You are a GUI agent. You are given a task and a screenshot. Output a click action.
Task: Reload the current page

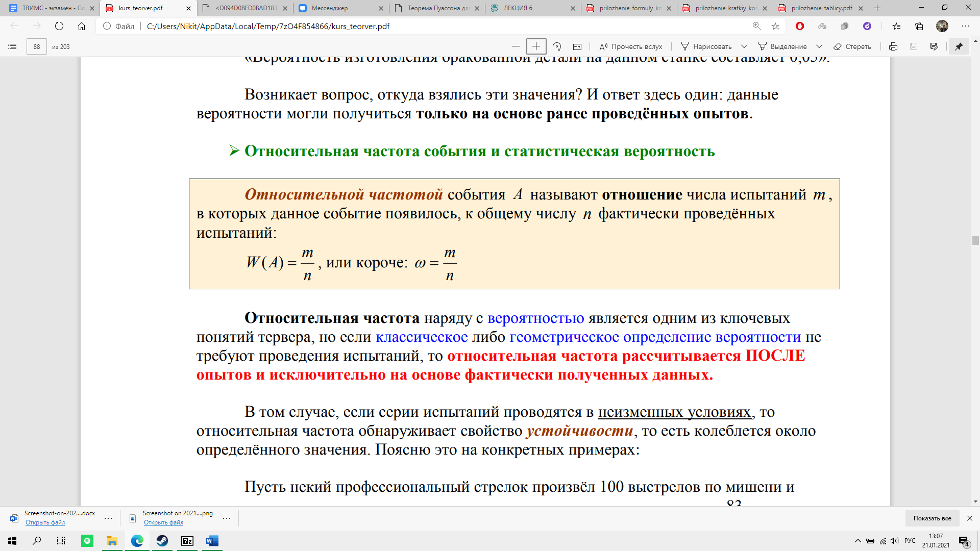pos(59,26)
